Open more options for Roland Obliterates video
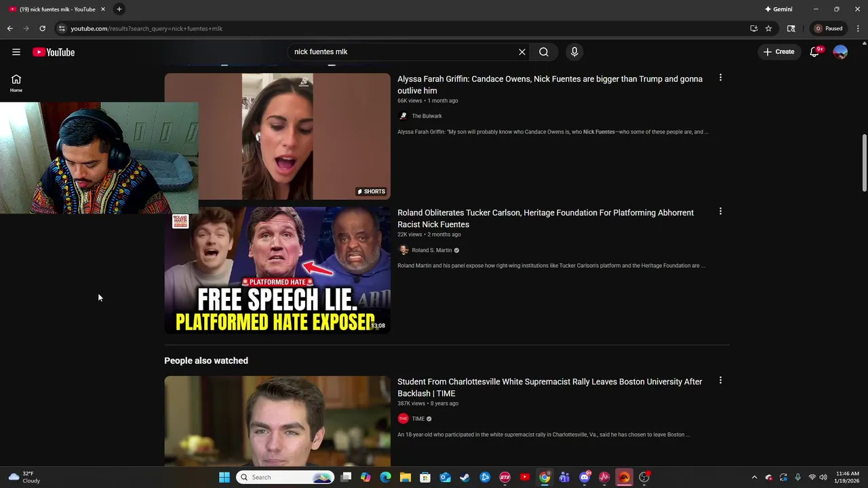868x488 pixels. tap(720, 211)
